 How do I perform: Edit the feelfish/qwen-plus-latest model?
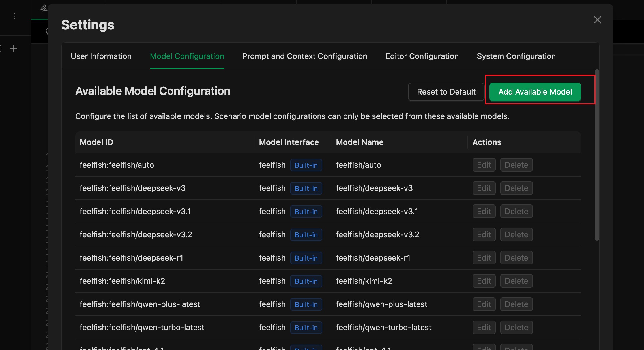click(484, 304)
